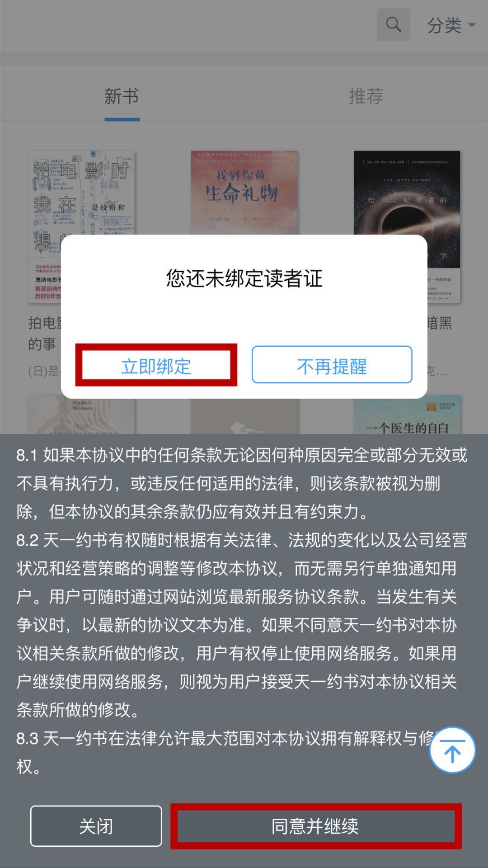Switch to the 推荐 tab
The height and width of the screenshot is (868, 488).
click(x=366, y=96)
